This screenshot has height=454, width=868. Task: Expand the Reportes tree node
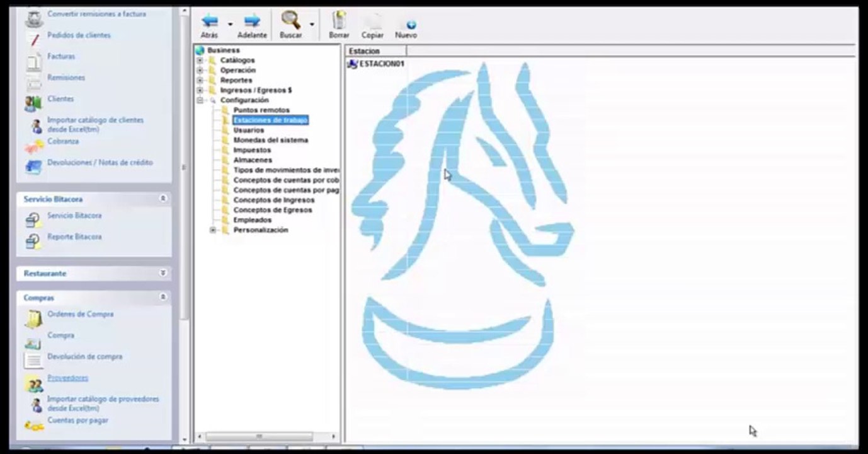[x=200, y=81]
